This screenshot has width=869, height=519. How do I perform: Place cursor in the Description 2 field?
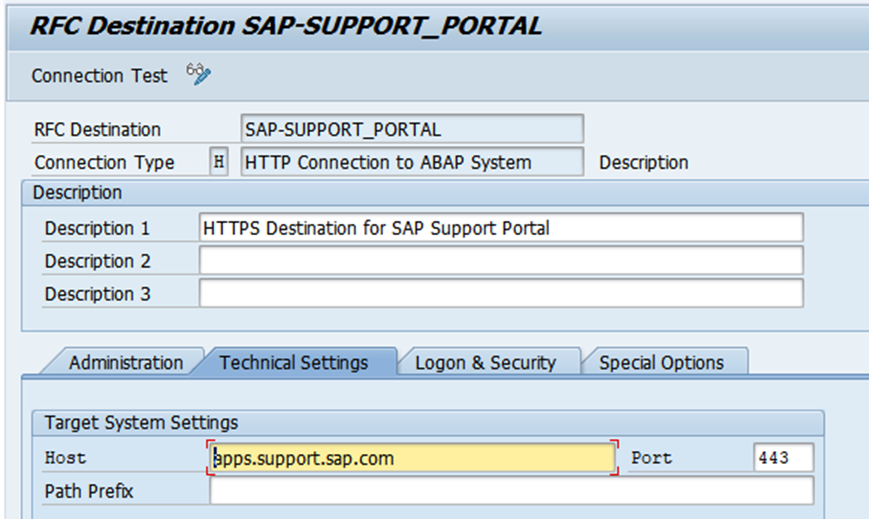click(500, 261)
